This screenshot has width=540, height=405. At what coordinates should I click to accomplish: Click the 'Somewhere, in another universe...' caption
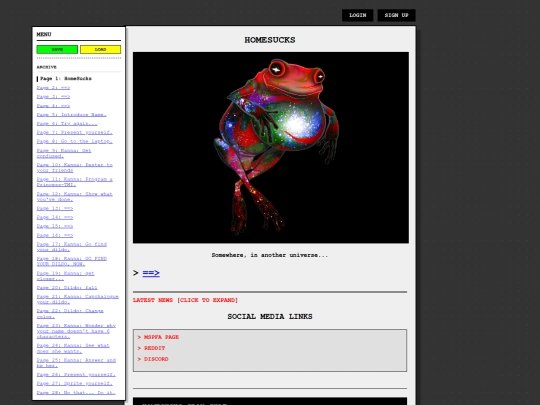(270, 255)
